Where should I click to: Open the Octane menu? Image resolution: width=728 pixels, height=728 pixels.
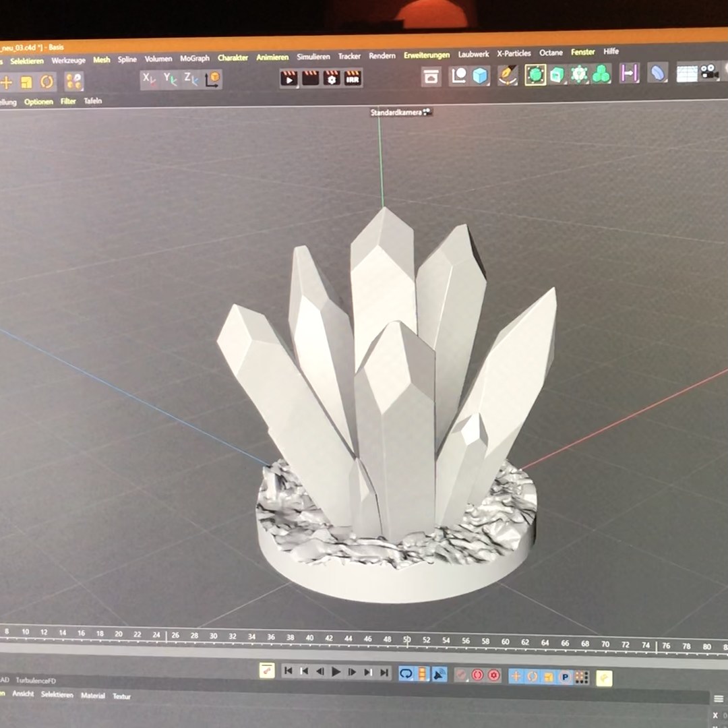[x=551, y=52]
